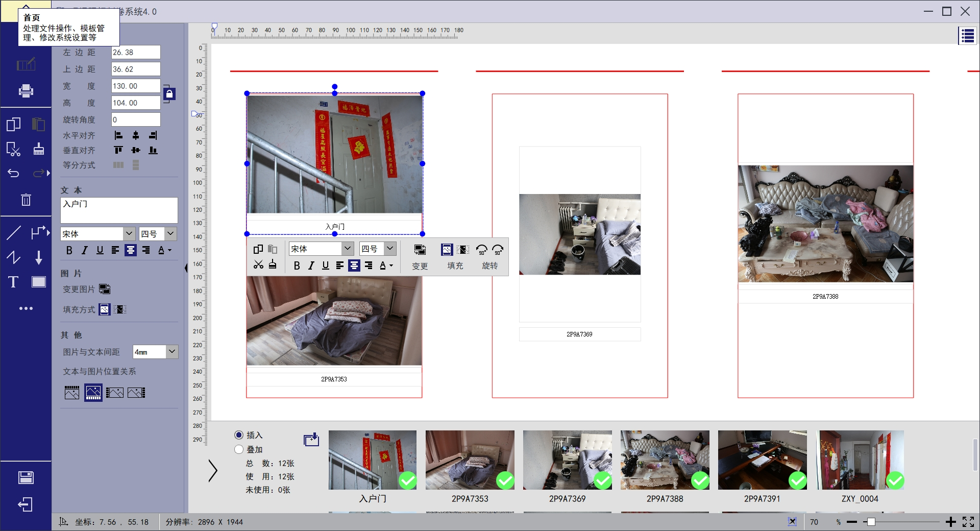
Task: Undo the last action
Action: pos(14,173)
